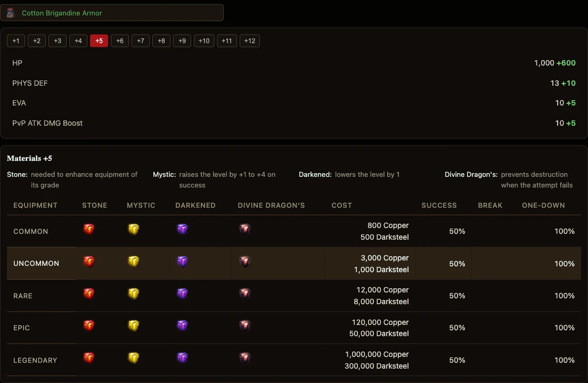Click the BREAK column header
This screenshot has height=383, width=588.
point(490,205)
